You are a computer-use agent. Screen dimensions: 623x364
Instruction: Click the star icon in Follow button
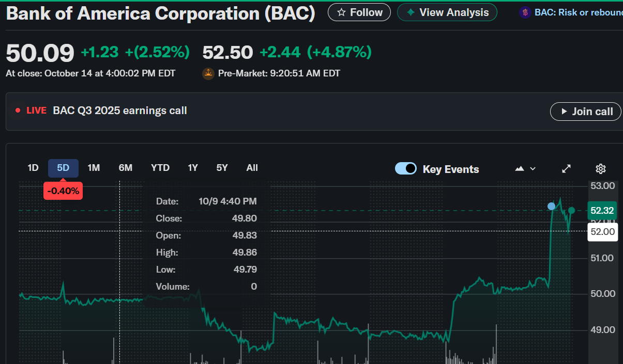coord(341,12)
